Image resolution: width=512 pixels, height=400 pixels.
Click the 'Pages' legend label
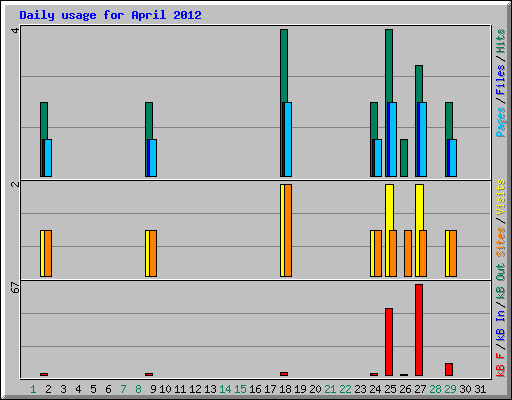pyautogui.click(x=501, y=122)
